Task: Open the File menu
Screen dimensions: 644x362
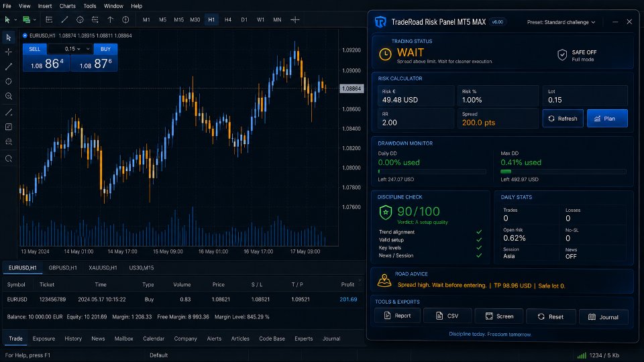Action: (7, 6)
